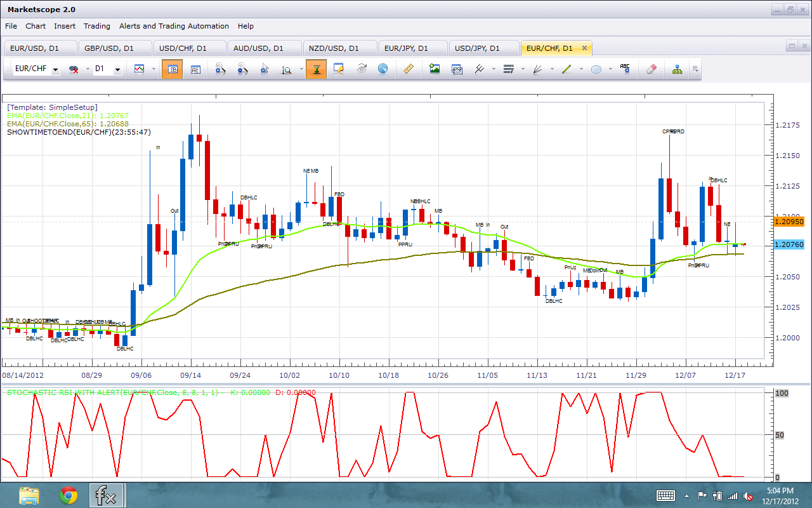Select the Fibonacci lines tool

point(508,69)
